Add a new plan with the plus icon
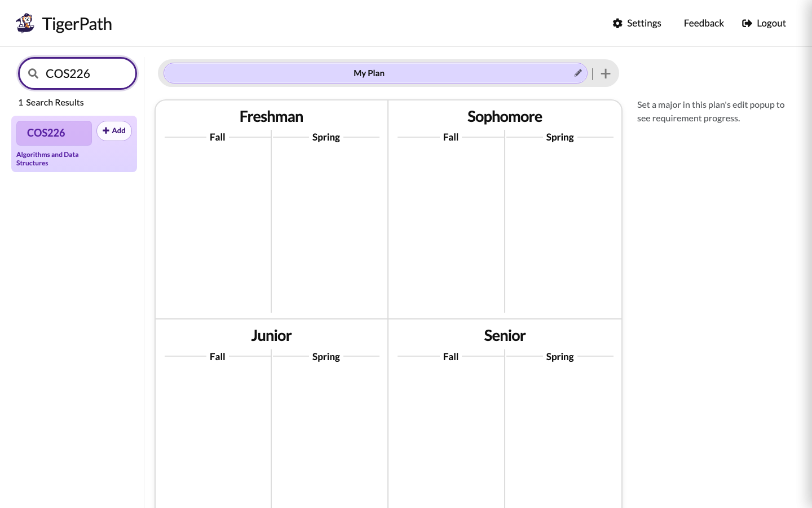The width and height of the screenshot is (812, 508). (x=606, y=73)
